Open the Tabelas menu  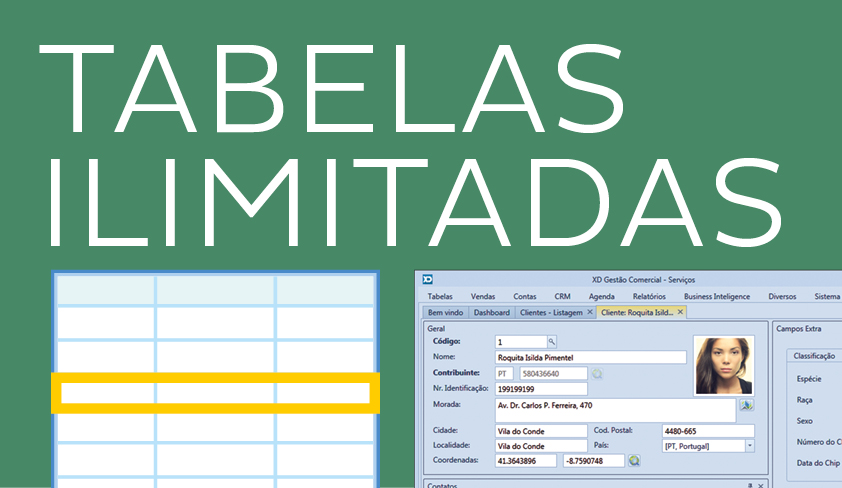[440, 296]
